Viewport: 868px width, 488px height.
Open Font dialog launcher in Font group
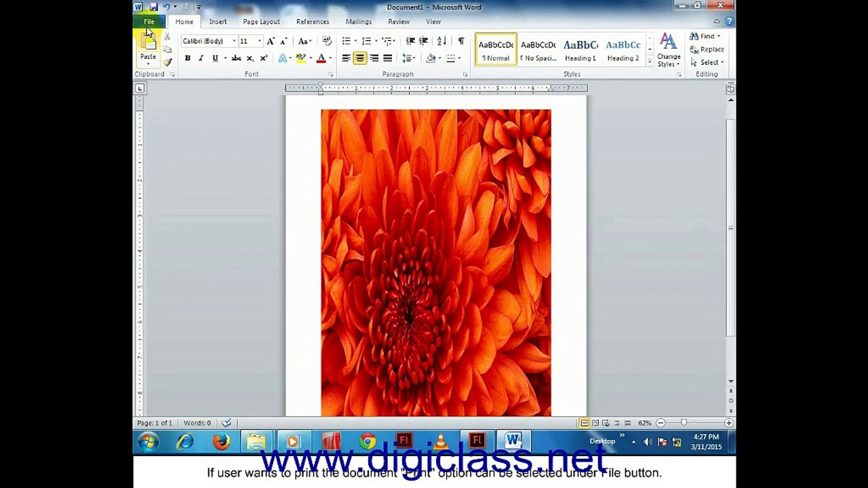pos(330,75)
